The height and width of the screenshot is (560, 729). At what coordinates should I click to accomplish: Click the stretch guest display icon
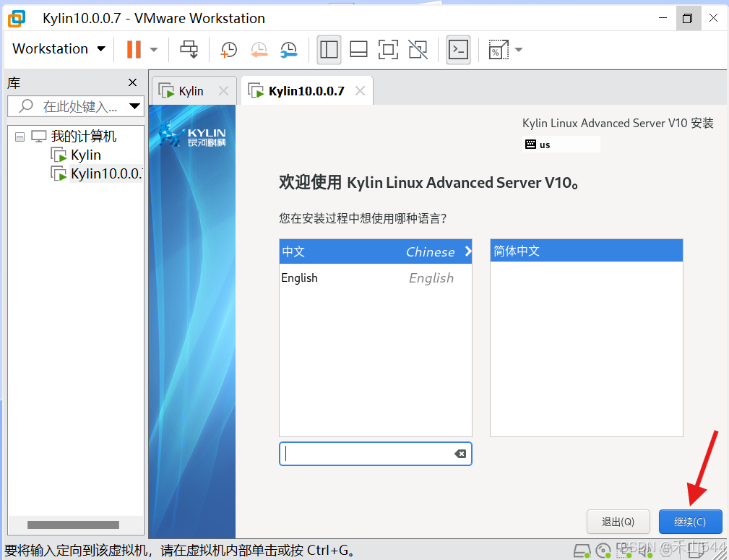tap(499, 49)
